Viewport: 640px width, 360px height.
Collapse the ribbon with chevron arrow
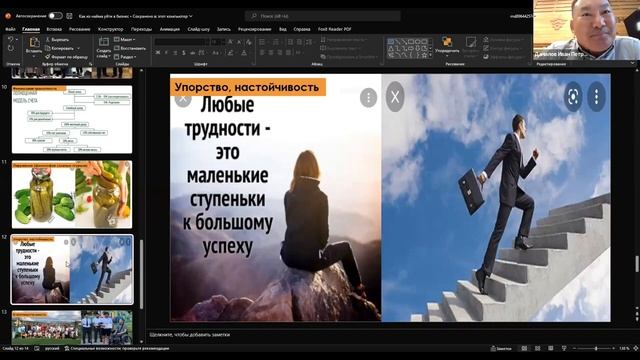tap(632, 63)
